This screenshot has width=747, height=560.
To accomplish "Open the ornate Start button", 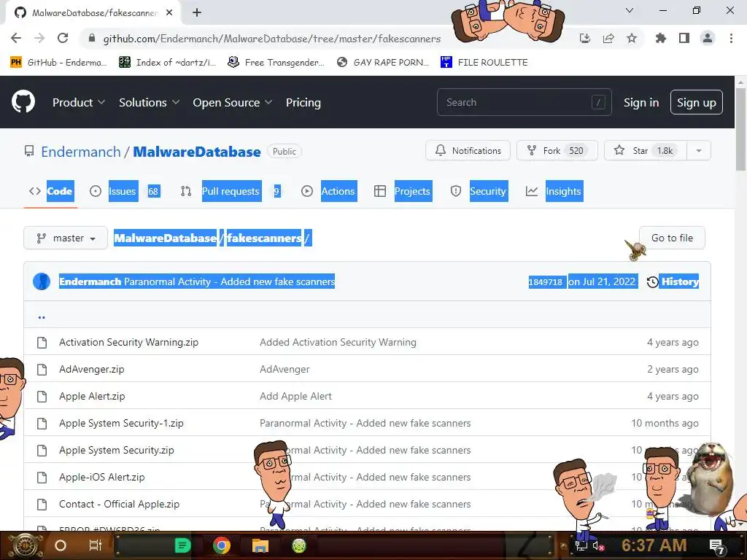I will 26,546.
